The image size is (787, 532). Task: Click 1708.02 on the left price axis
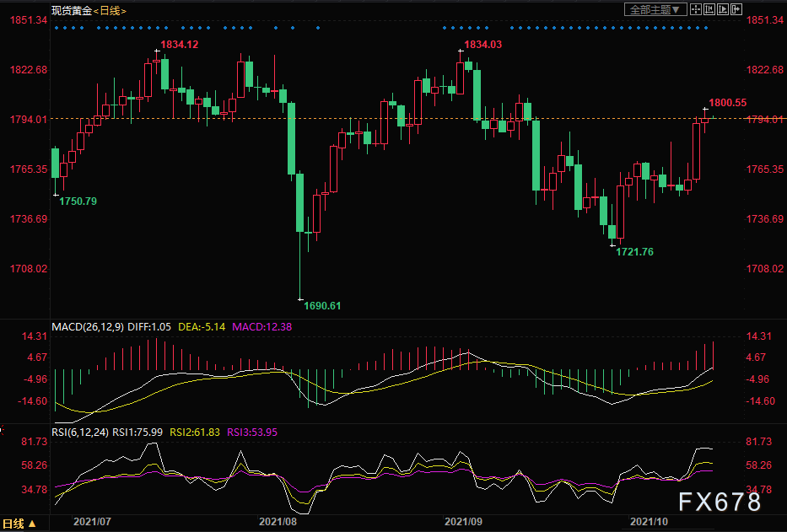(29, 268)
